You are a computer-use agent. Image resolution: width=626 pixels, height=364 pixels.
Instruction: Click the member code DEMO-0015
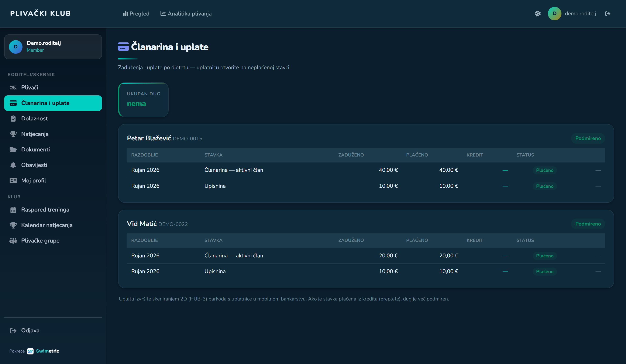click(188, 139)
